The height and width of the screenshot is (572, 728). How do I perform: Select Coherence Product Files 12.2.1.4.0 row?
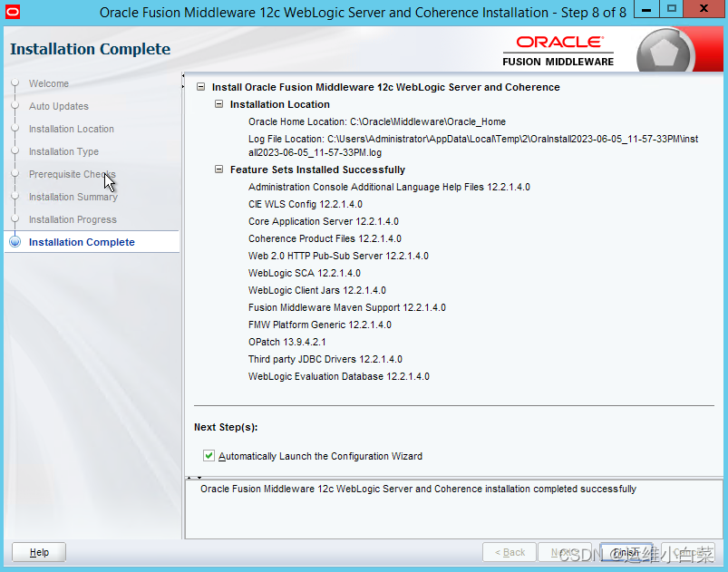pos(325,238)
